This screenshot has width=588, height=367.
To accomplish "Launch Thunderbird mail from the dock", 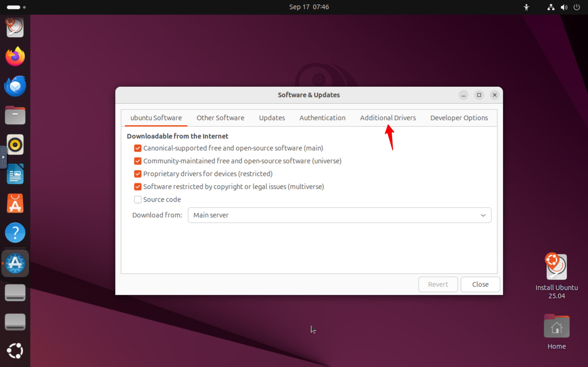I will [x=15, y=86].
